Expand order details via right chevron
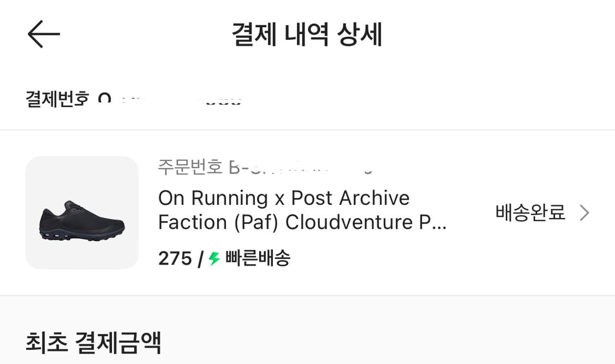 coord(584,213)
